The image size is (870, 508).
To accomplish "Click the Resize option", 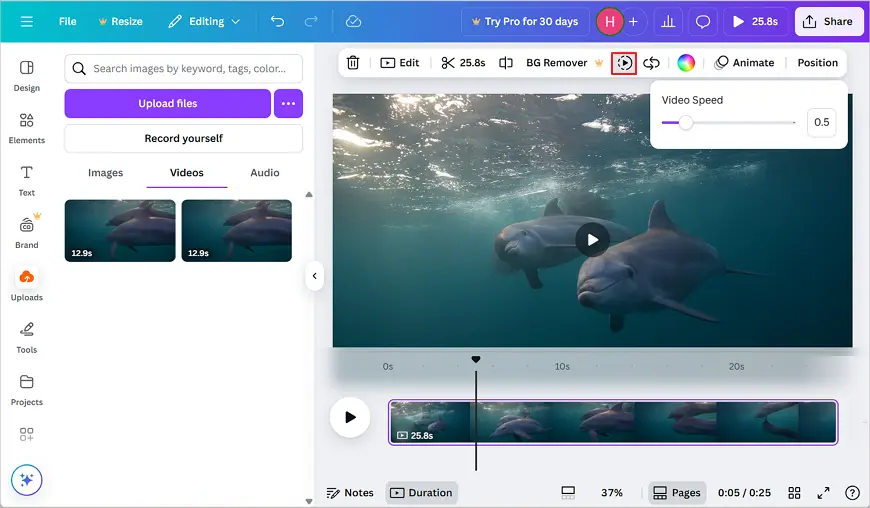I will [120, 22].
